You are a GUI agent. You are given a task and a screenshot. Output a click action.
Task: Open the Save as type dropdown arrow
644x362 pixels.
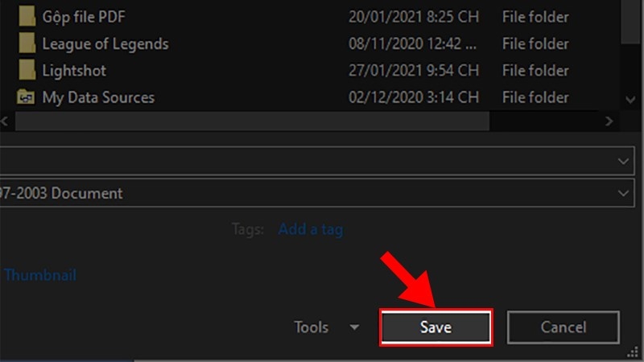624,193
